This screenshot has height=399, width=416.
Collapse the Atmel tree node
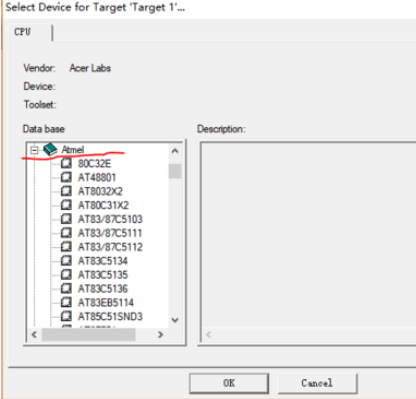34,150
